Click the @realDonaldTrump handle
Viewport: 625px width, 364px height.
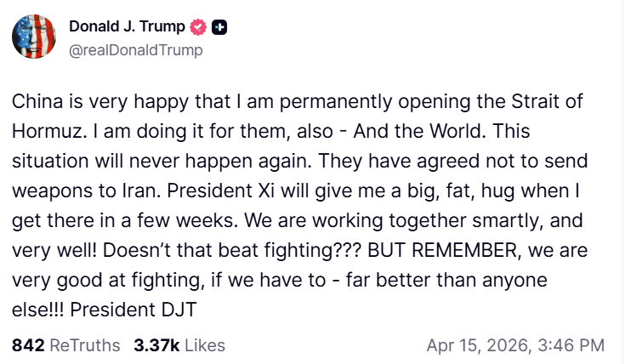coord(135,50)
